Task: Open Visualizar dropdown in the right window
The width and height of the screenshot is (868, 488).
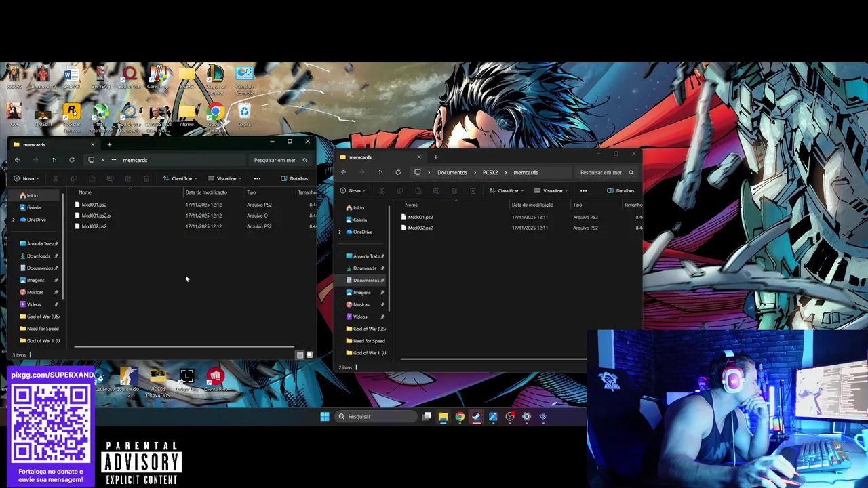Action: [551, 190]
